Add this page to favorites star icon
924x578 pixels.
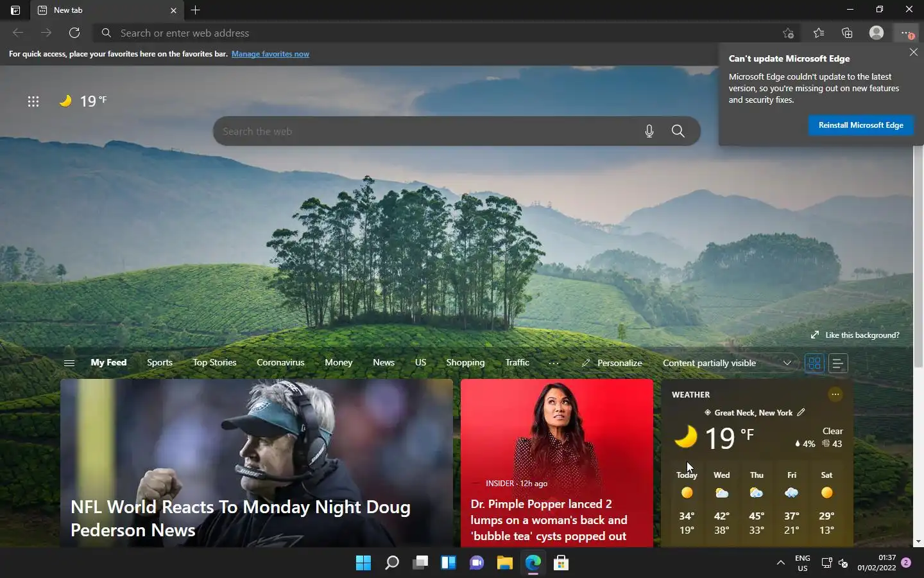[789, 33]
